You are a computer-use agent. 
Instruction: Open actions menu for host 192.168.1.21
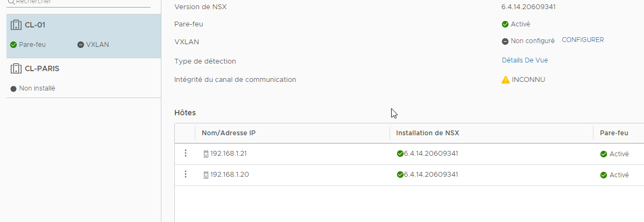point(185,154)
